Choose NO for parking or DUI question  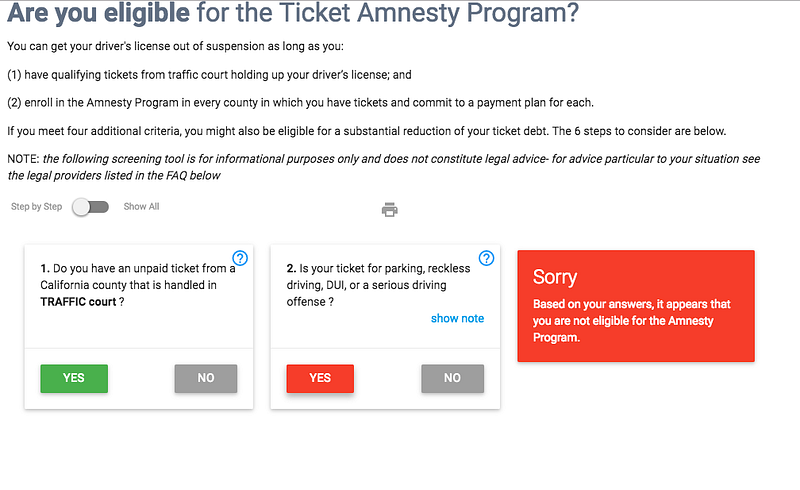[x=452, y=378]
